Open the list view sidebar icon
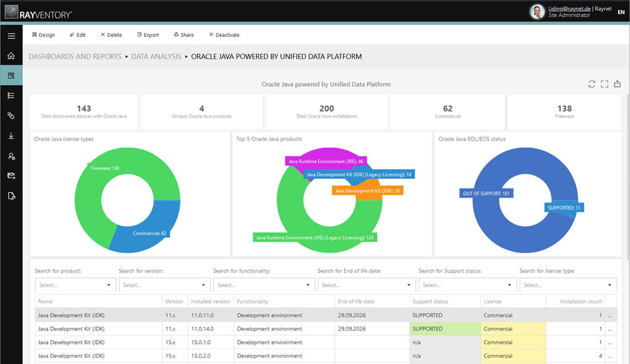 coord(11,96)
